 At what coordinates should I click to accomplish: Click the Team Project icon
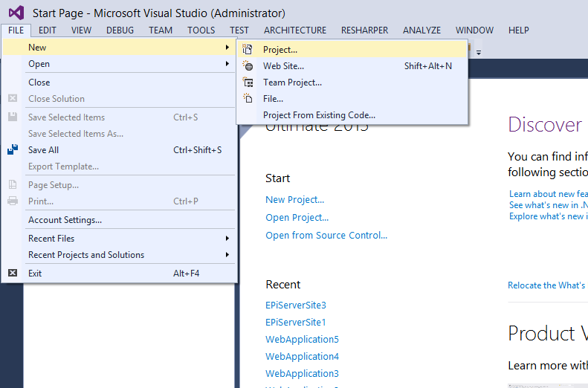coord(248,83)
